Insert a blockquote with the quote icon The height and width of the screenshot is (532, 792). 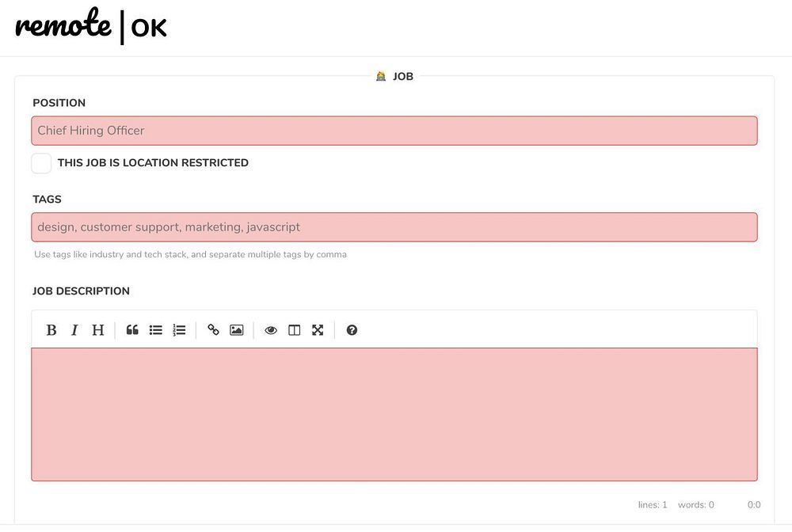[x=132, y=330]
